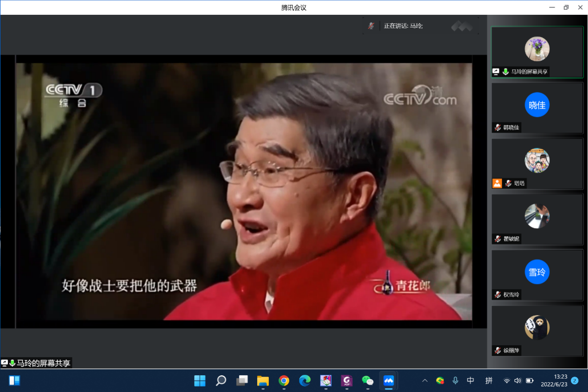Image resolution: width=588 pixels, height=392 pixels.
Task: Click the muted mic icon next to 韩晓佳
Action: (498, 127)
